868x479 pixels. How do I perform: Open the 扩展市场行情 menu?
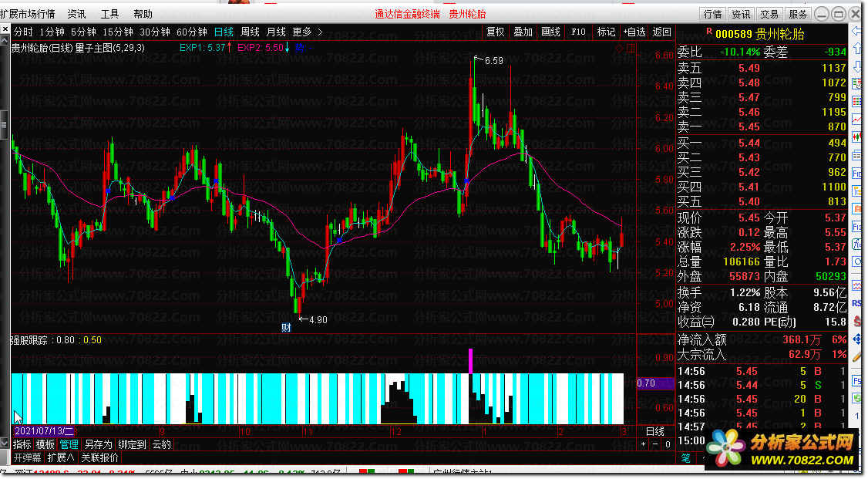[28, 14]
